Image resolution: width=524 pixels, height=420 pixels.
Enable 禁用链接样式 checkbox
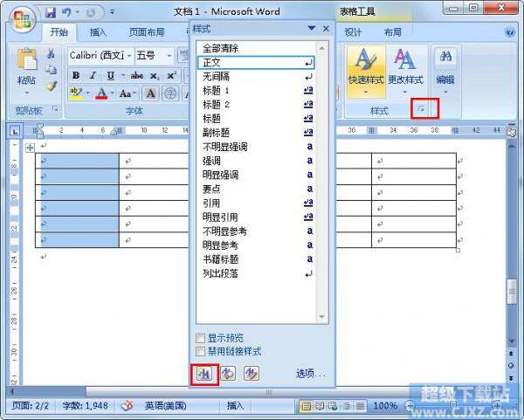[201, 351]
